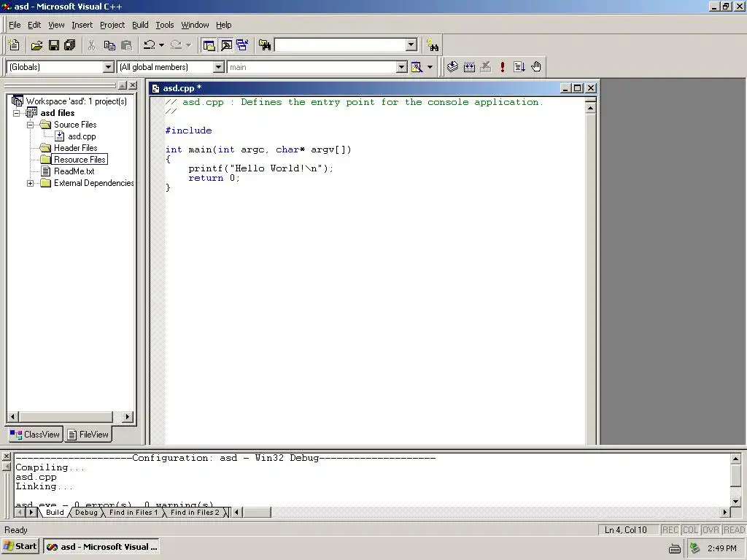Open the Help menu
Viewport: 747px width, 560px height.
(223, 25)
